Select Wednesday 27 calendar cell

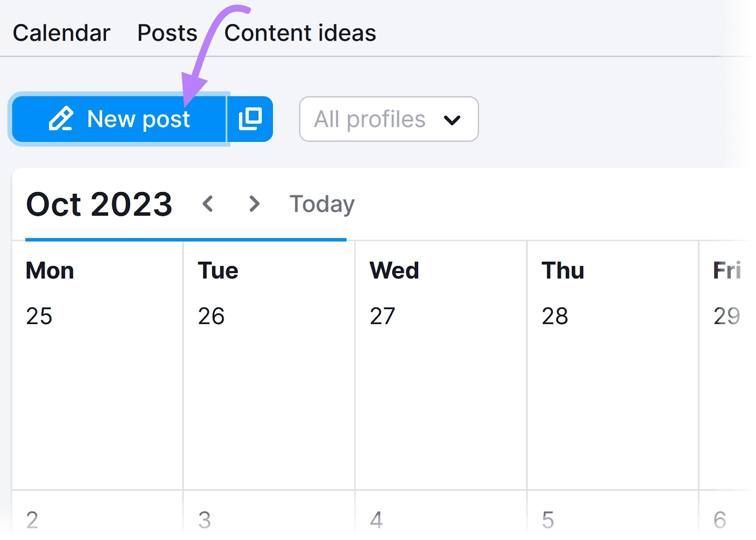[441, 365]
